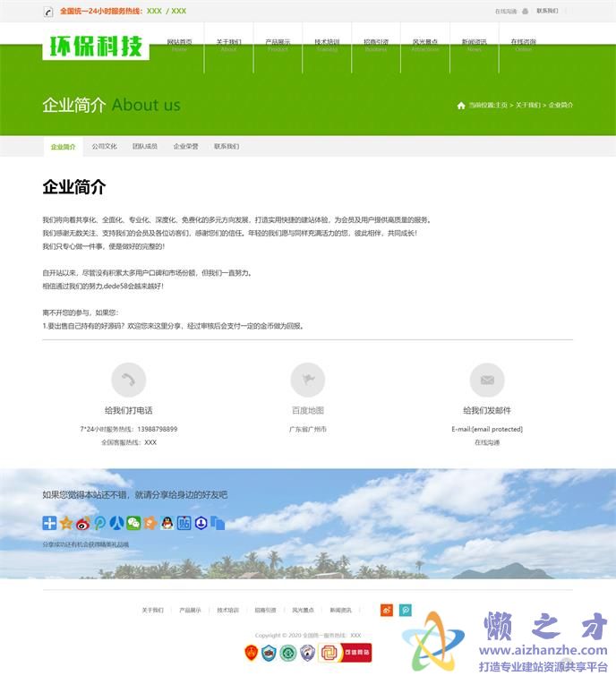Click the 分享成功还有机会 share hint text

point(85,545)
